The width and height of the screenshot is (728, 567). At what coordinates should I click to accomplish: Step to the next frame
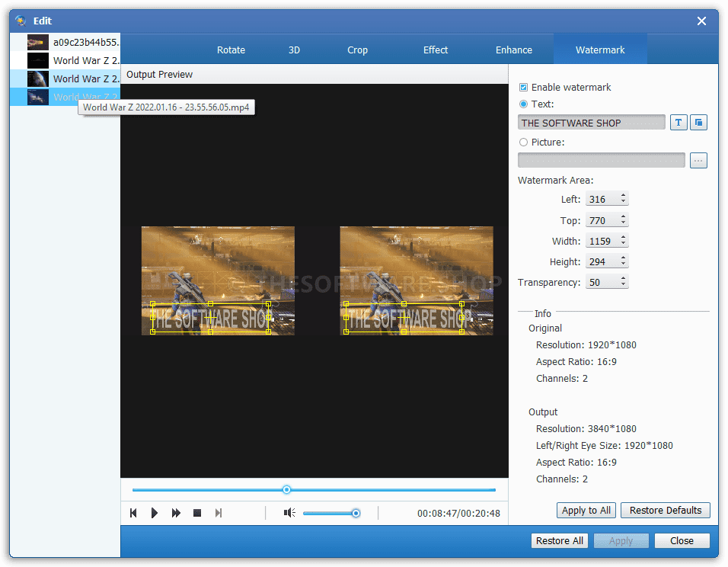(219, 513)
